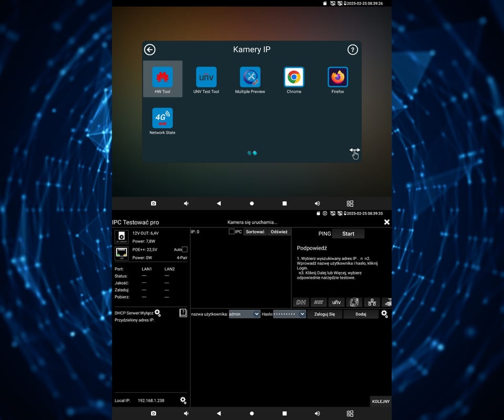Open settings gear next to DHCP Serwer
The height and width of the screenshot is (420, 504).
pos(157,313)
